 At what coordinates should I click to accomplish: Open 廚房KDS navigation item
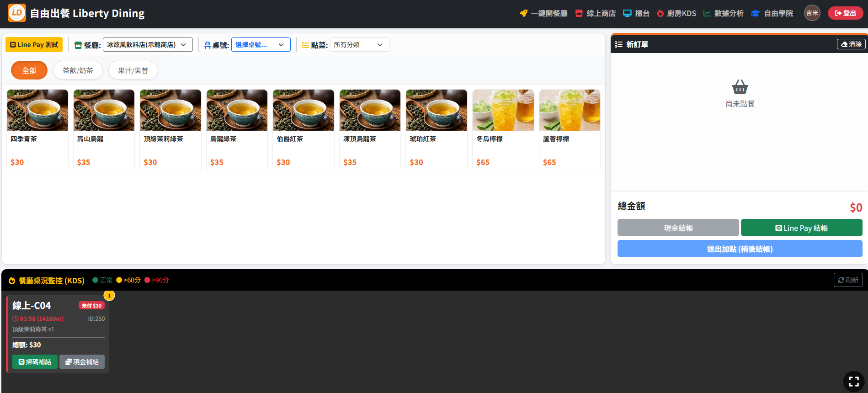[676, 13]
